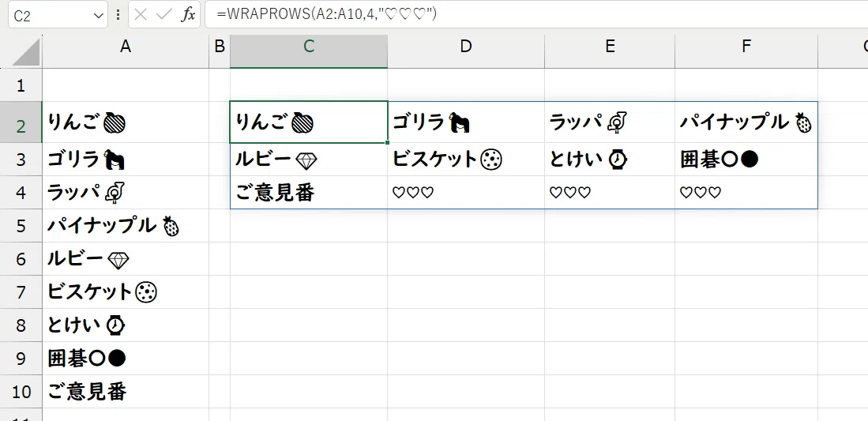Click cell A6 containing ルビー
This screenshot has width=868, height=421.
click(x=126, y=259)
